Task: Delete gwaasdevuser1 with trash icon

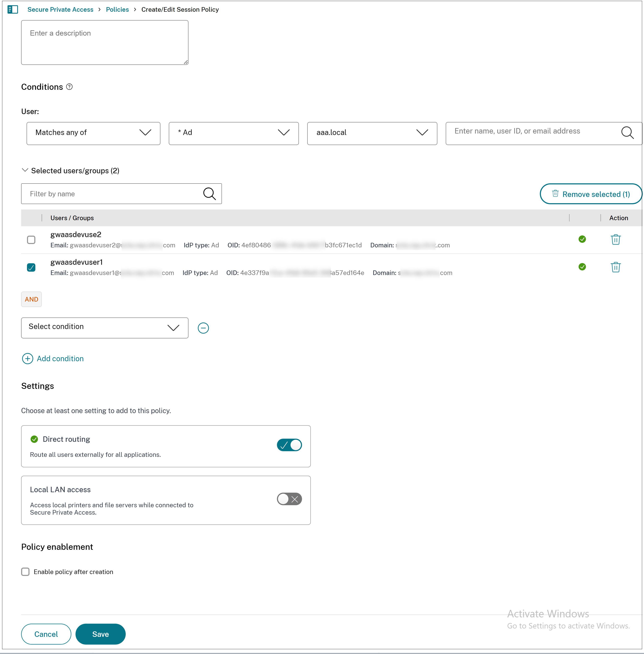Action: 615,267
